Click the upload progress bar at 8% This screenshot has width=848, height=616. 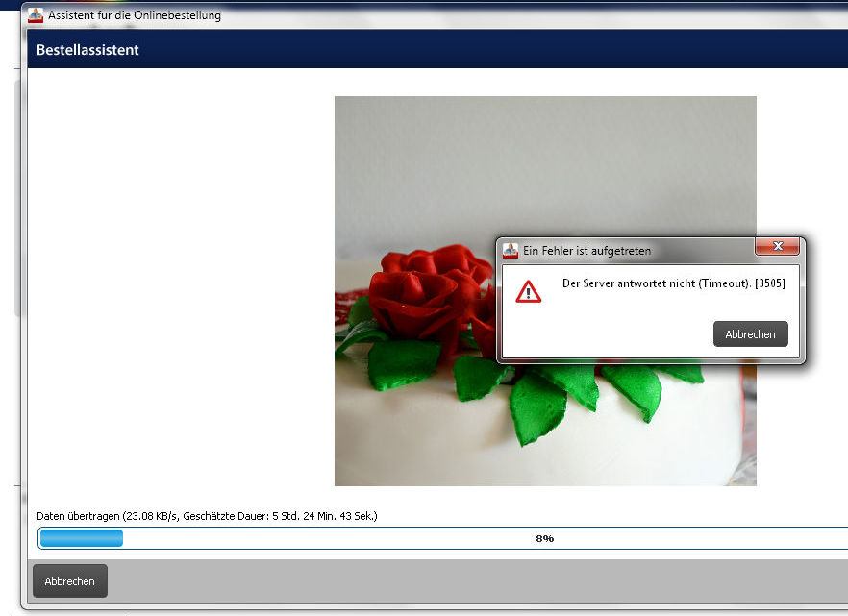click(x=442, y=538)
